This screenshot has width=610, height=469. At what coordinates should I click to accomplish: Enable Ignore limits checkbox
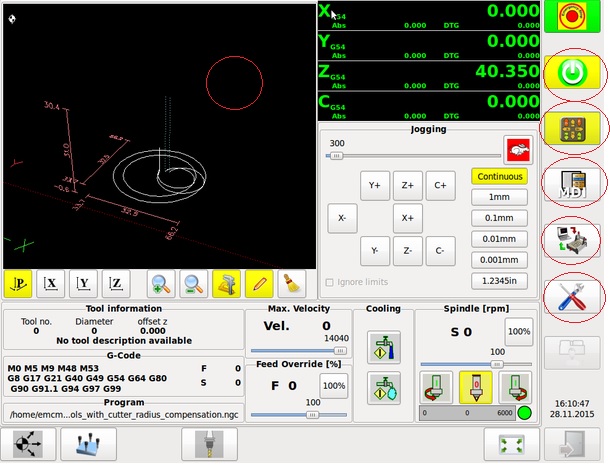coord(329,282)
